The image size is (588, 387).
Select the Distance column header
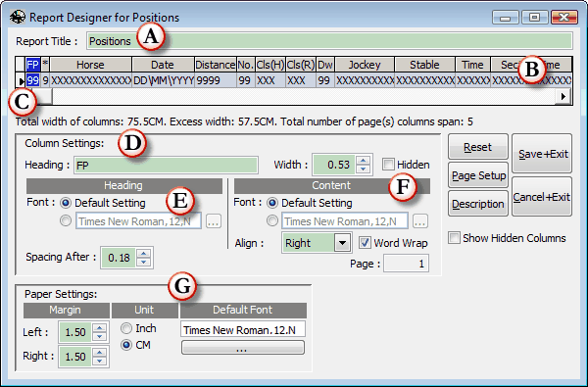point(216,65)
